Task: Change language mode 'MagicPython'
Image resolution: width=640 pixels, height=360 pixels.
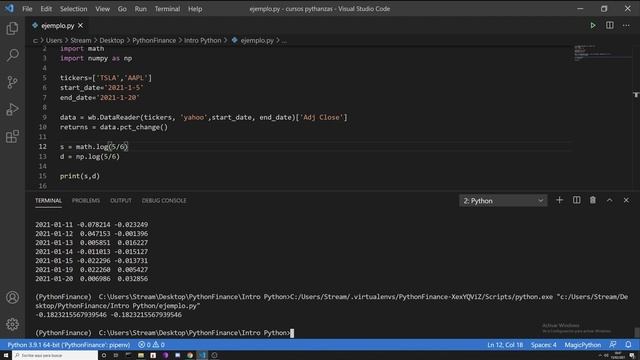Action: pos(582,345)
